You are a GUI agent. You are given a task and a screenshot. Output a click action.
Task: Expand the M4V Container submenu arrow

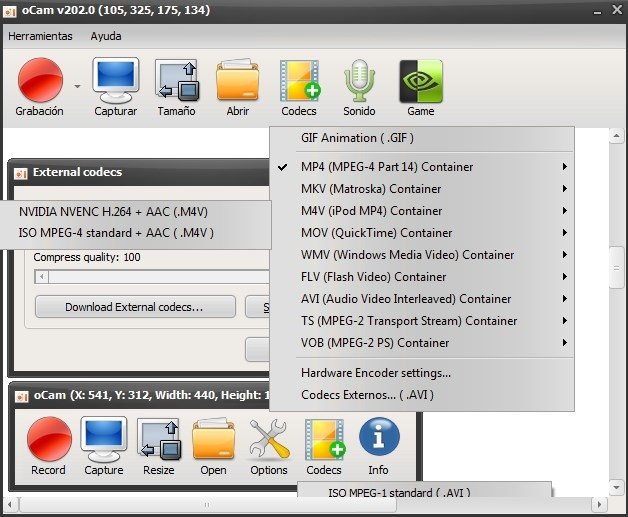[564, 211]
